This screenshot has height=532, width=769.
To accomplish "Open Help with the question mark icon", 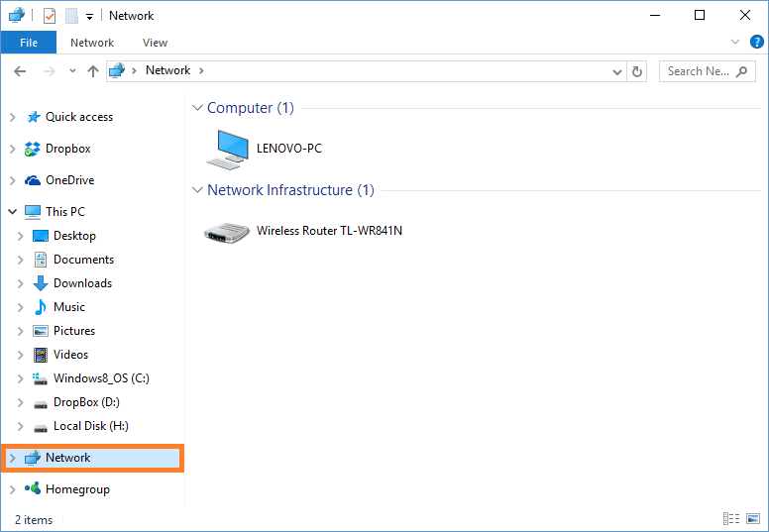I will tap(757, 42).
